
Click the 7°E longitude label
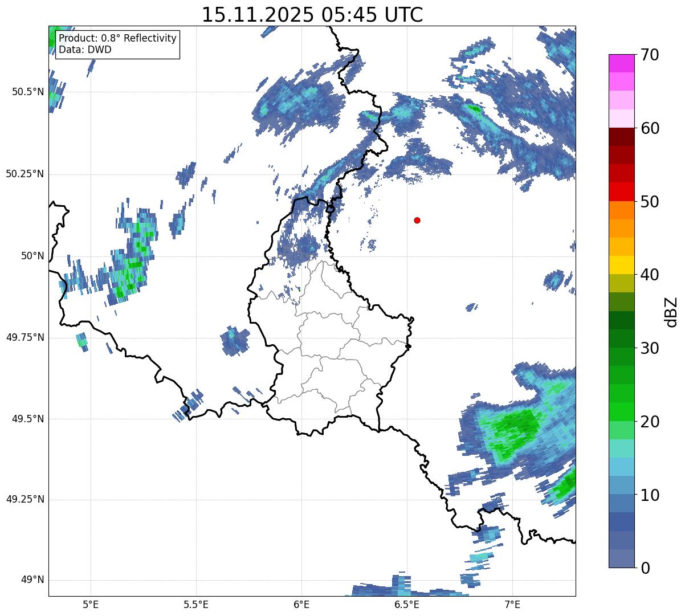point(512,604)
